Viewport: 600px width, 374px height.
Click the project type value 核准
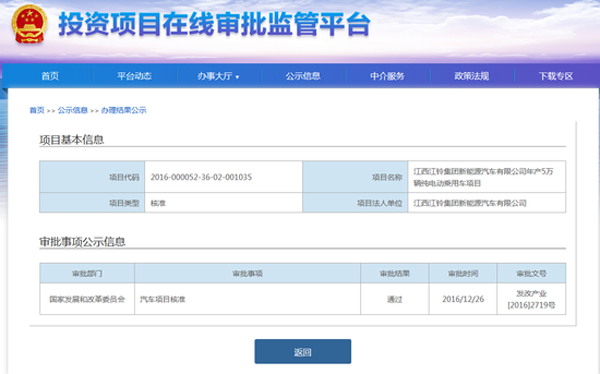pos(158,203)
